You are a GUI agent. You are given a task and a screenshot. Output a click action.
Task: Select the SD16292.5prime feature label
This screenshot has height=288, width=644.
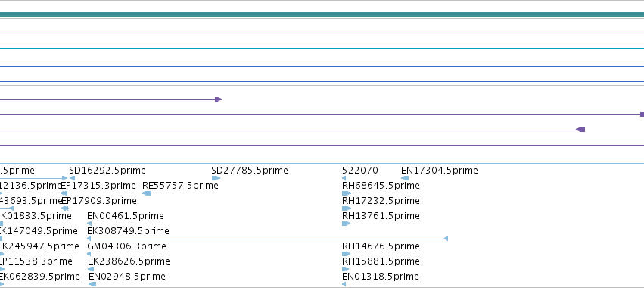[x=107, y=171]
